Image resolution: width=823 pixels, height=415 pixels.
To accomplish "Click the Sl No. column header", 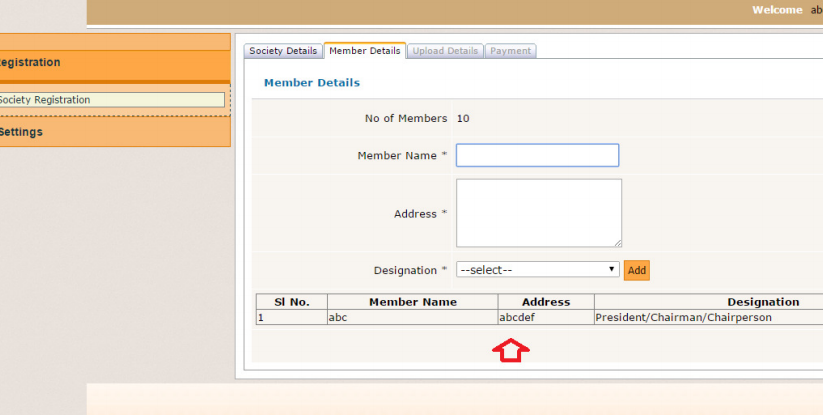I will [291, 302].
